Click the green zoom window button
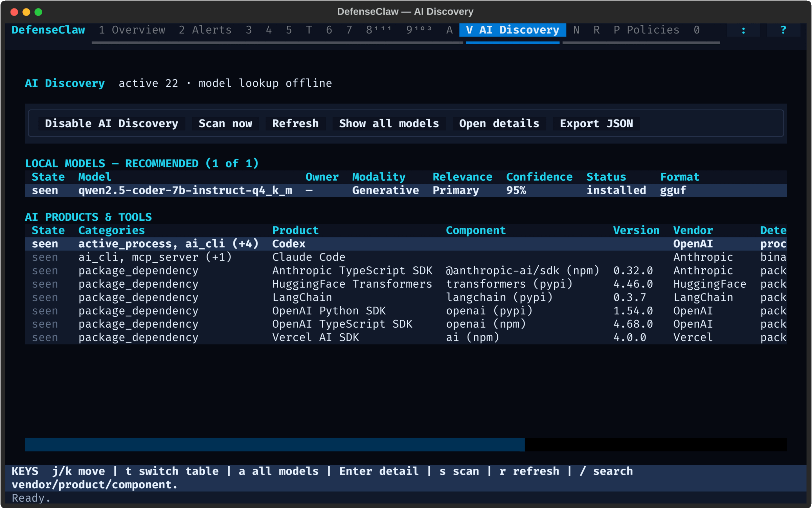 pyautogui.click(x=39, y=12)
